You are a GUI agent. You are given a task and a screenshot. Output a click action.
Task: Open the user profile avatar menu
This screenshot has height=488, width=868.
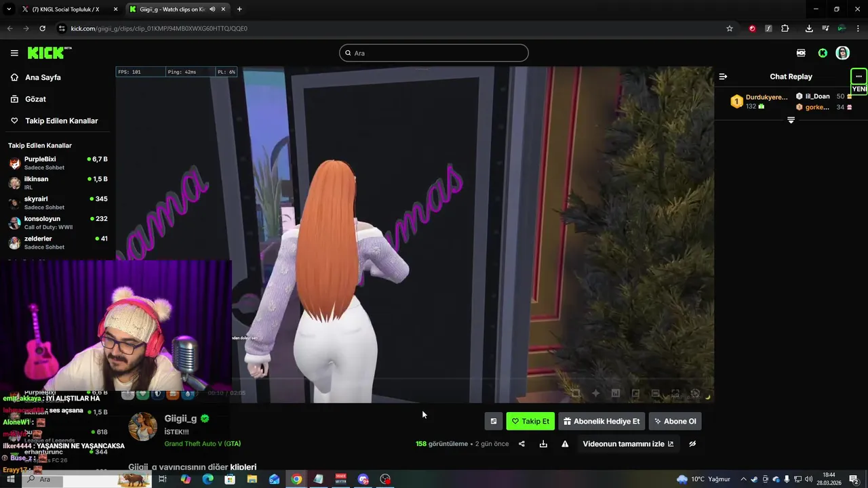click(843, 53)
